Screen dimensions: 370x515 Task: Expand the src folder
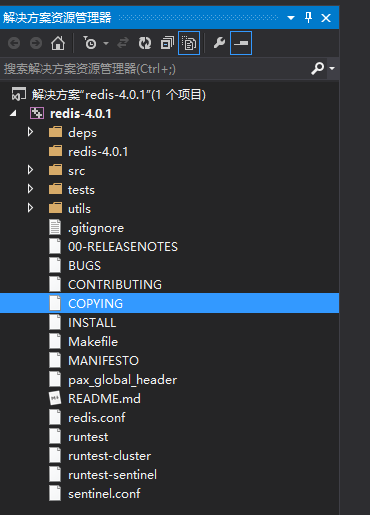tap(30, 170)
